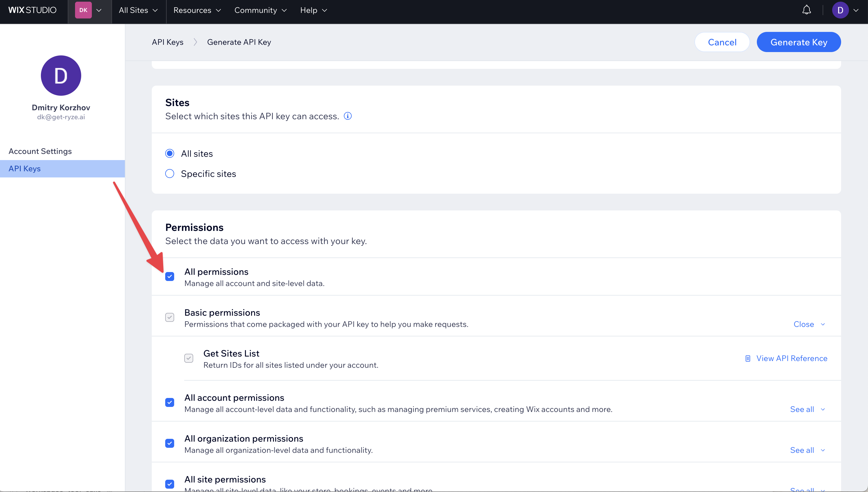Click the Basic permissions label

[222, 313]
